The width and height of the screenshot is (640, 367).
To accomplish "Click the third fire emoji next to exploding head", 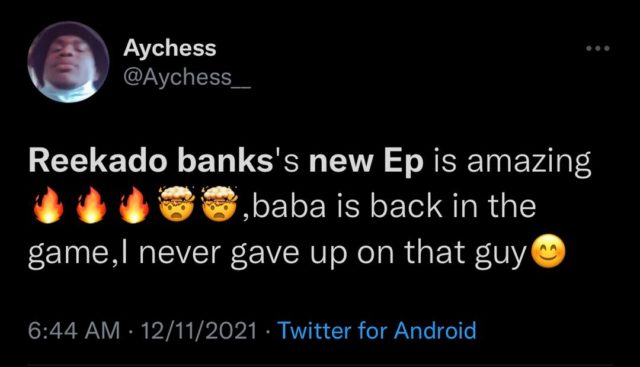I will [x=134, y=205].
